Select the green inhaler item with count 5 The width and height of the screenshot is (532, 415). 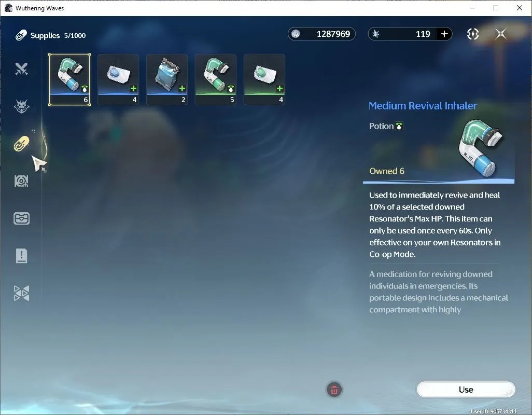click(216, 79)
